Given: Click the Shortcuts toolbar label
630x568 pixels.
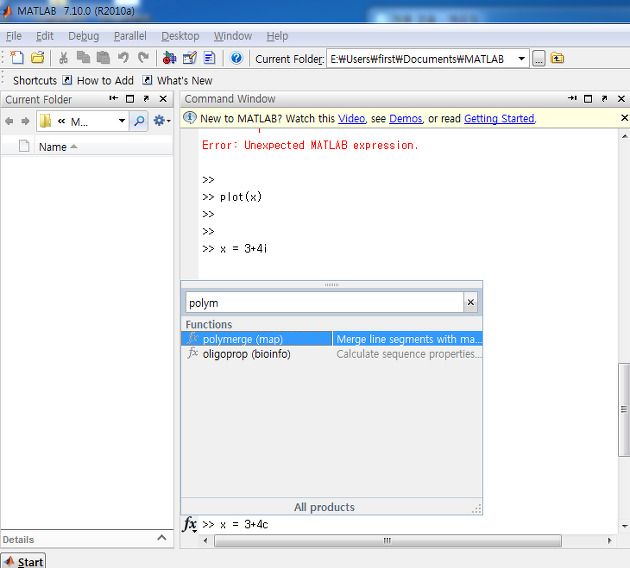Looking at the screenshot, I should click(x=35, y=80).
